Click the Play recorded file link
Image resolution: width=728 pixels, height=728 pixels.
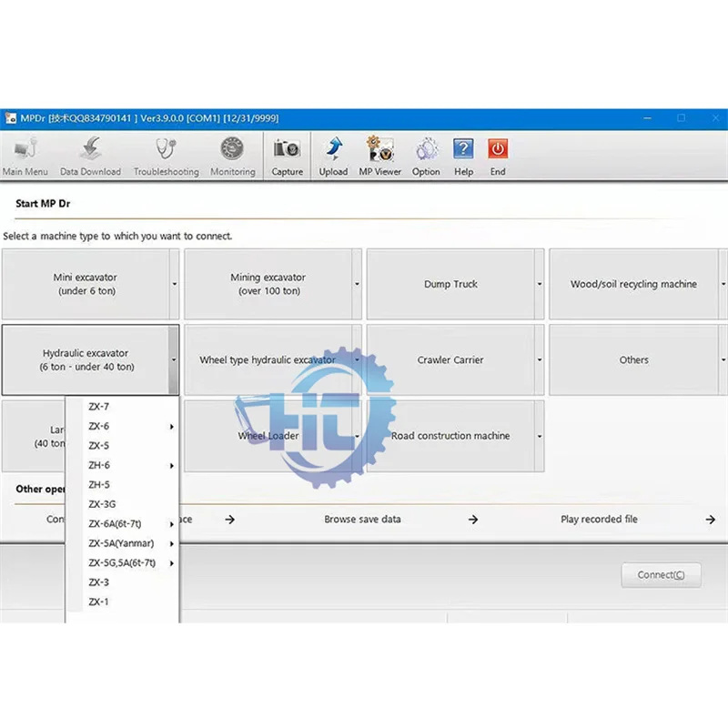599,519
